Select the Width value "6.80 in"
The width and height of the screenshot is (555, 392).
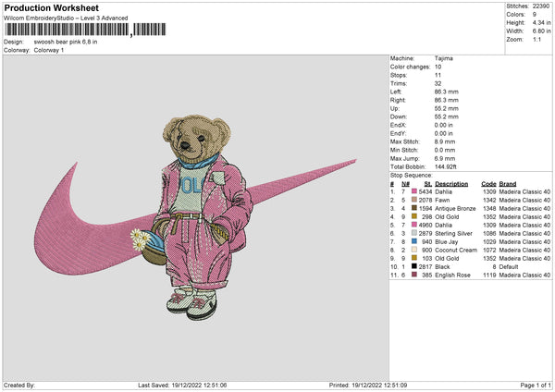coord(541,31)
